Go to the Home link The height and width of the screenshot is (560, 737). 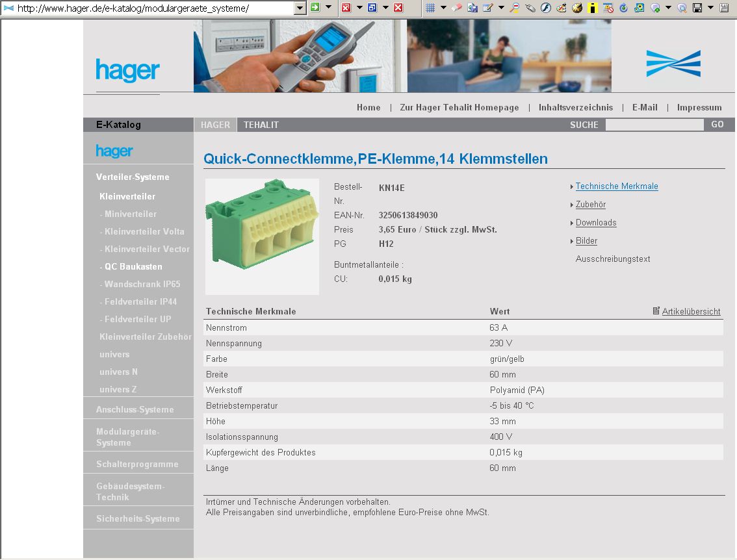[368, 108]
